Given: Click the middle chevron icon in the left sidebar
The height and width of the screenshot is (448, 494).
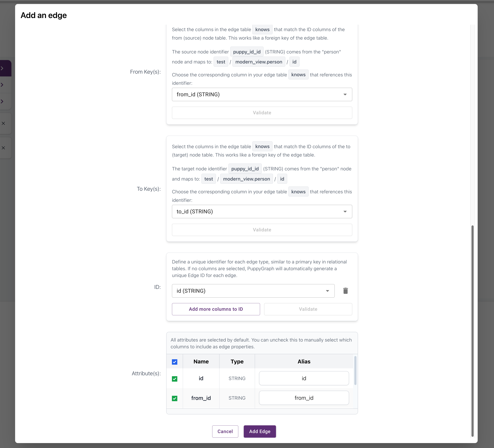Looking at the screenshot, I should 2,85.
